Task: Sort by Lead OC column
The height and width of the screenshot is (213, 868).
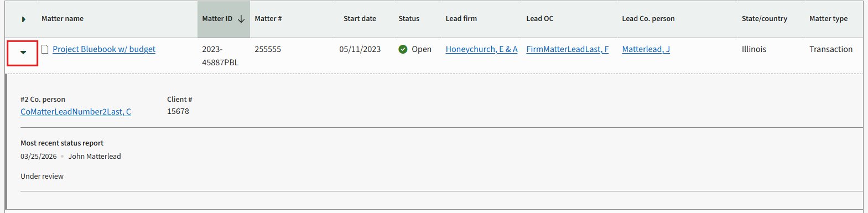Action: 539,19
